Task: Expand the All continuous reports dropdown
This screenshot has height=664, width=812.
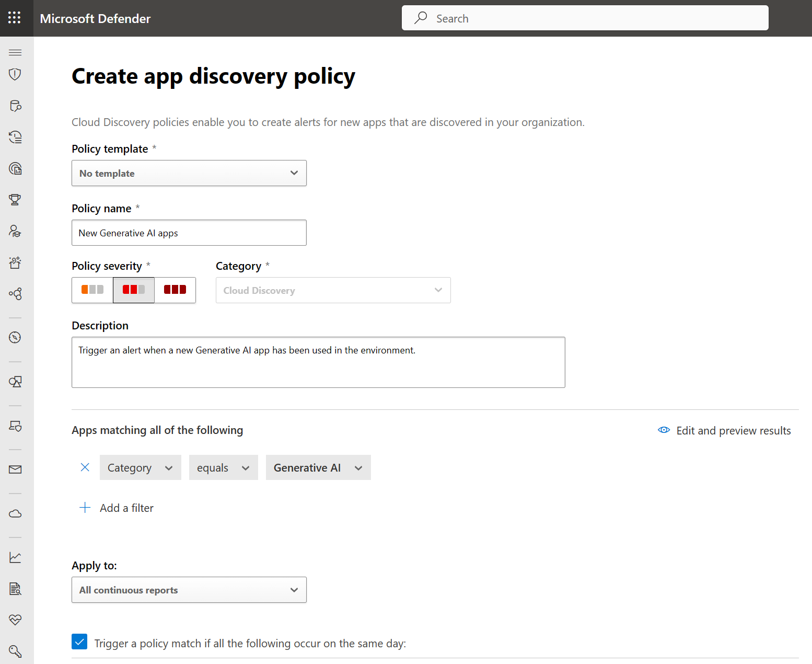Action: coord(189,590)
